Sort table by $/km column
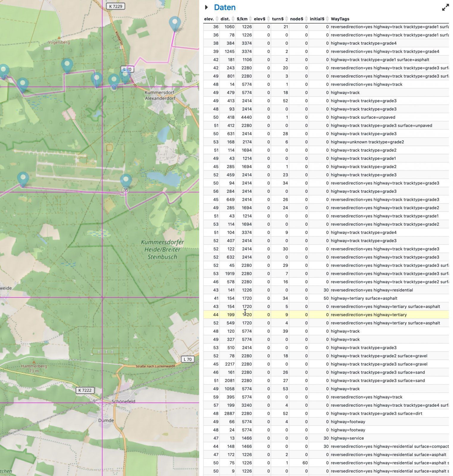This screenshot has height=476, width=453. tap(242, 19)
